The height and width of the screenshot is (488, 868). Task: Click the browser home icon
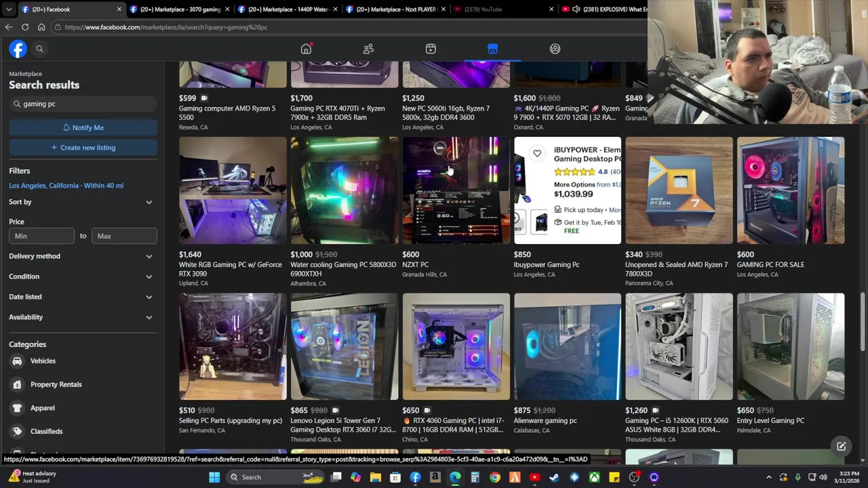point(41,27)
